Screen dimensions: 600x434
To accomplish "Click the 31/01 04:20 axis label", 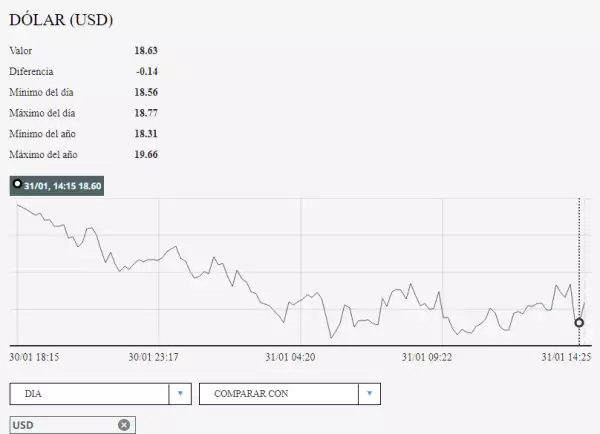I will click(x=291, y=356).
